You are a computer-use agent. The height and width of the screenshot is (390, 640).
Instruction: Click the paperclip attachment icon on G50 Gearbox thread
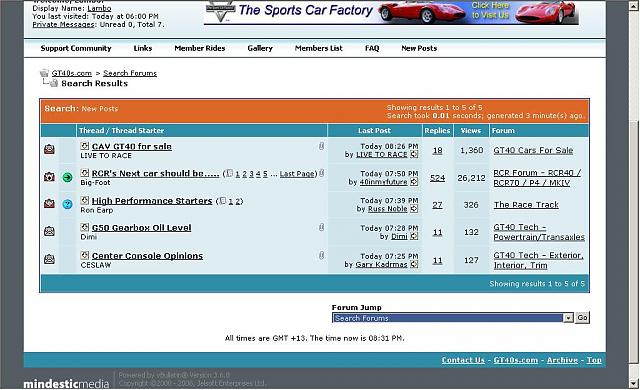coord(322,228)
